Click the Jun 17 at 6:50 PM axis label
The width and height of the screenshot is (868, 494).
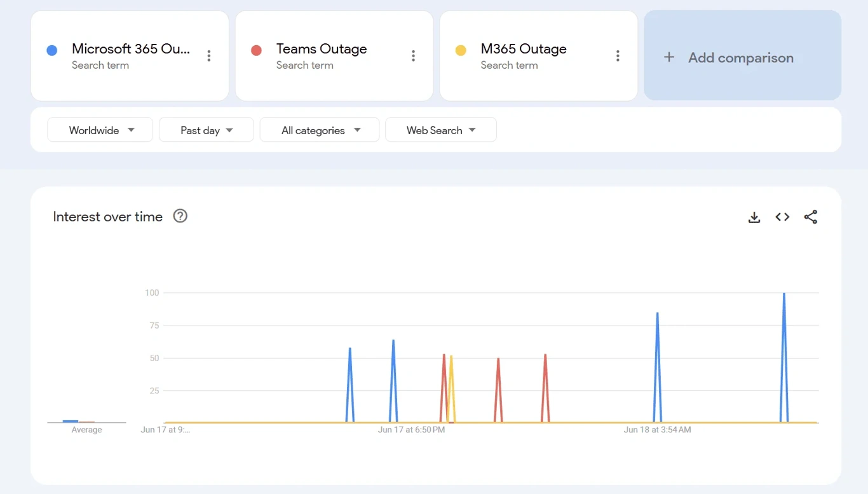click(411, 430)
